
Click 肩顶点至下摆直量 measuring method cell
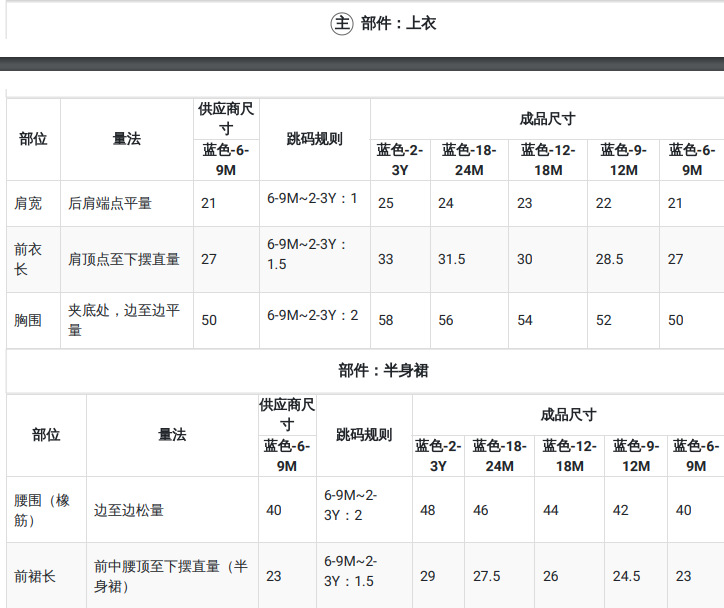pyautogui.click(x=124, y=259)
